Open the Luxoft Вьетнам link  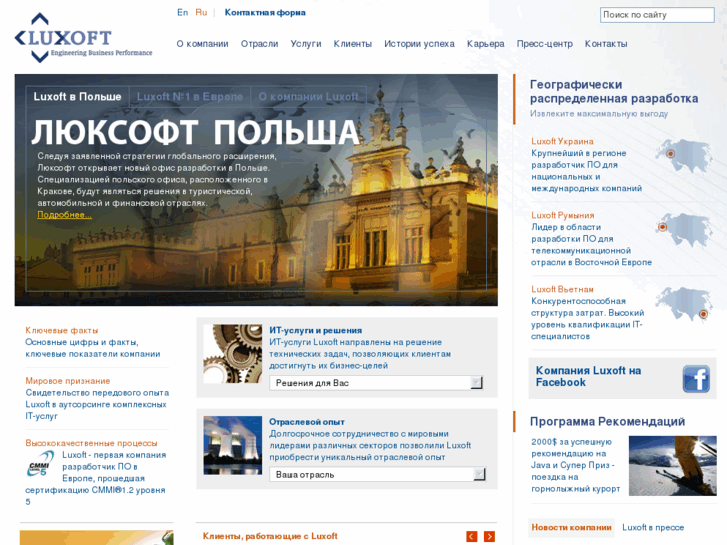pyautogui.click(x=562, y=289)
